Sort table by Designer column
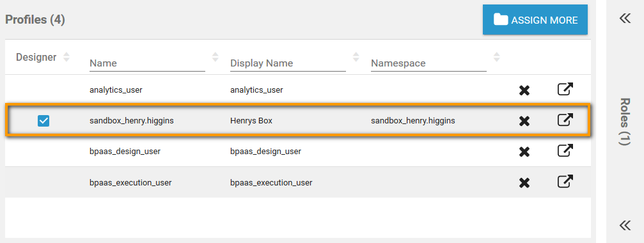This screenshot has width=644, height=243. 66,57
